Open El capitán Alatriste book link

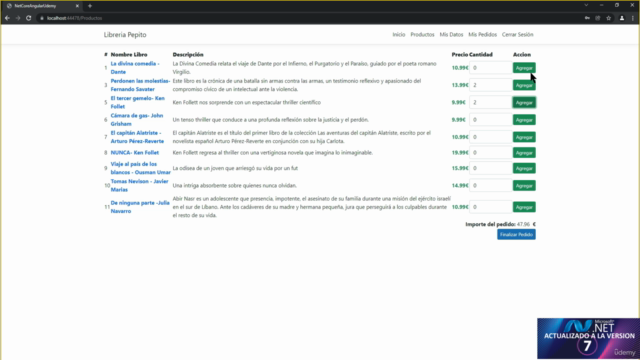coord(137,137)
